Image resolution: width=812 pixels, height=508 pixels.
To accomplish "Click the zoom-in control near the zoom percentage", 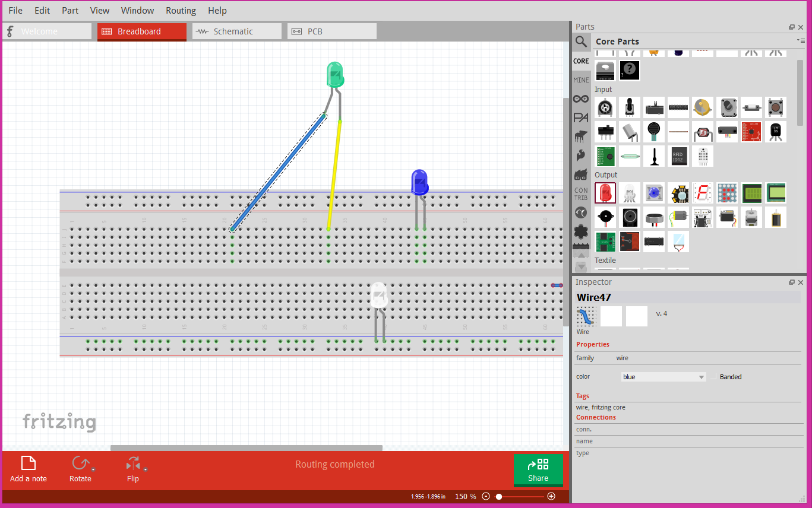I will click(x=551, y=496).
